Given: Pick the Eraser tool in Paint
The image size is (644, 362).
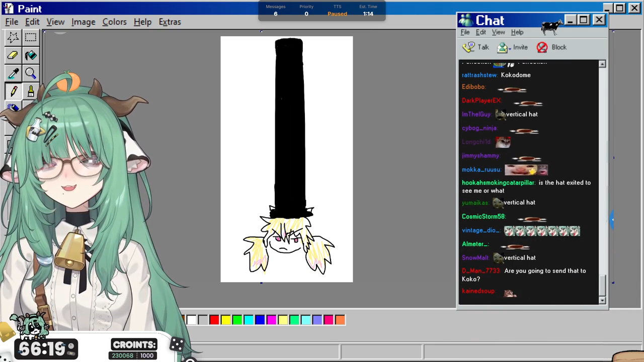Looking at the screenshot, I should [x=13, y=55].
